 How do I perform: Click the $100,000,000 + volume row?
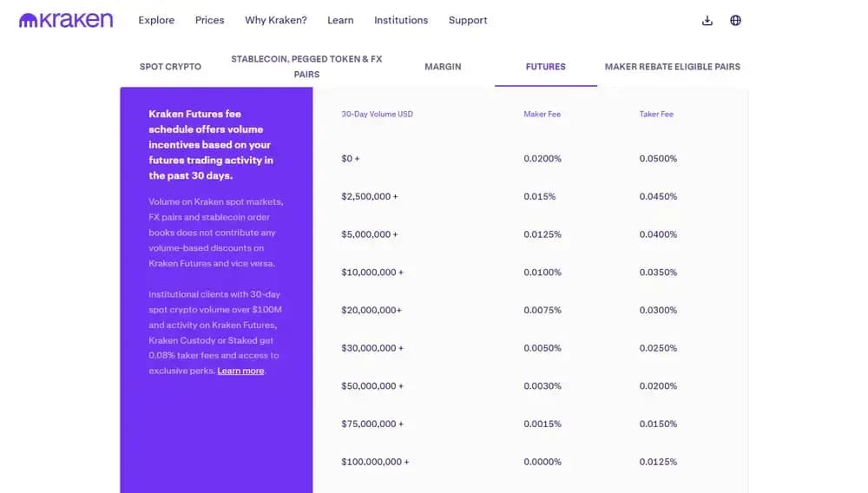click(x=375, y=462)
